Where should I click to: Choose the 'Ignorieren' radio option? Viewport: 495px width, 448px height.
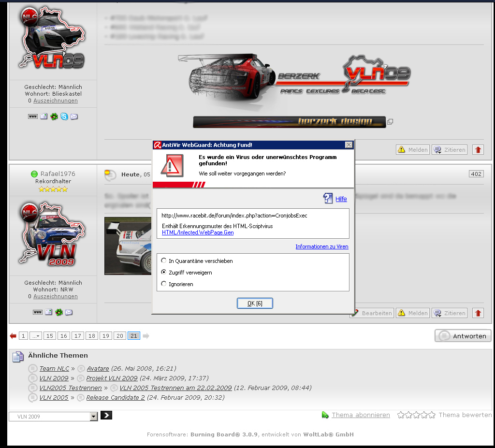[164, 284]
